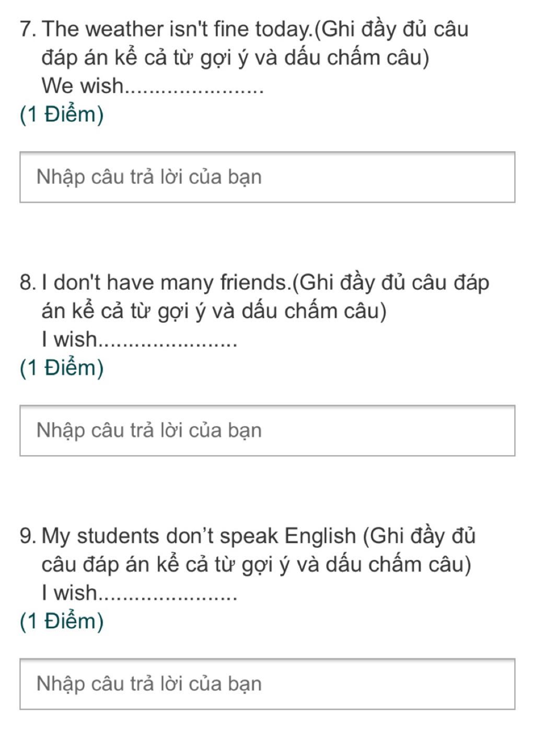Click the question number "8."
Screen dimensions: 535x756
tap(28, 283)
